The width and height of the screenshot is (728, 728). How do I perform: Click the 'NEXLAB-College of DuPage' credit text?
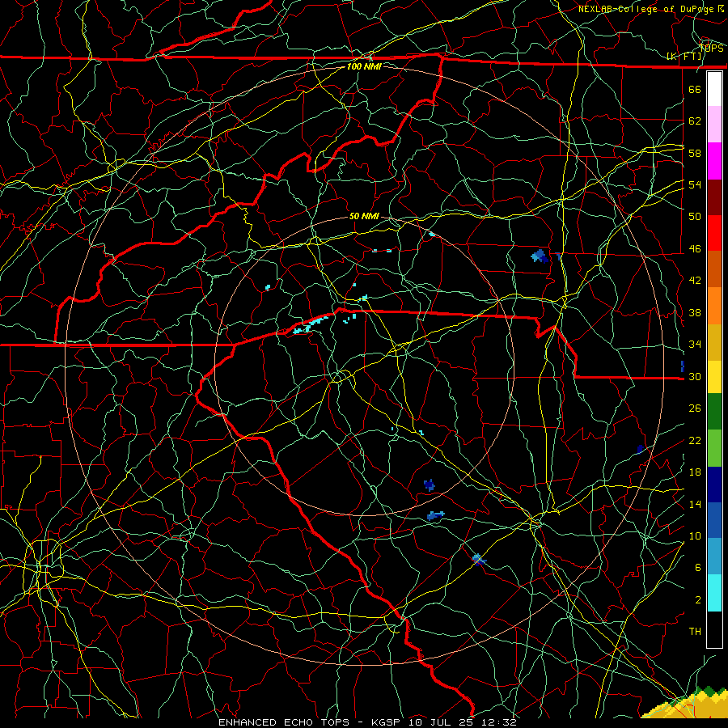click(645, 9)
